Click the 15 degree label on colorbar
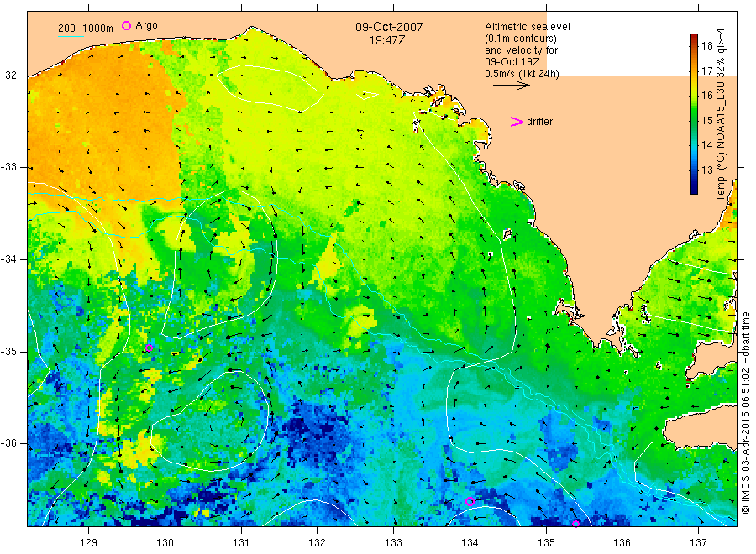The width and height of the screenshot is (756, 554). pos(706,120)
